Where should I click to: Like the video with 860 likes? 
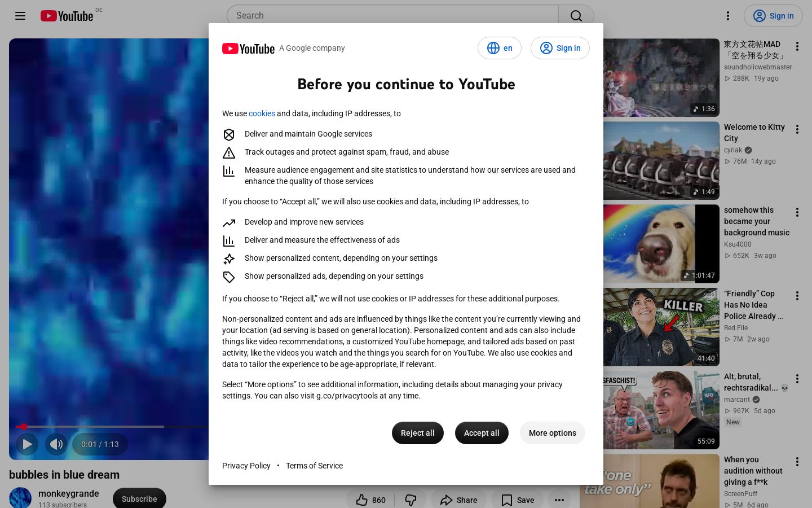(x=370, y=500)
